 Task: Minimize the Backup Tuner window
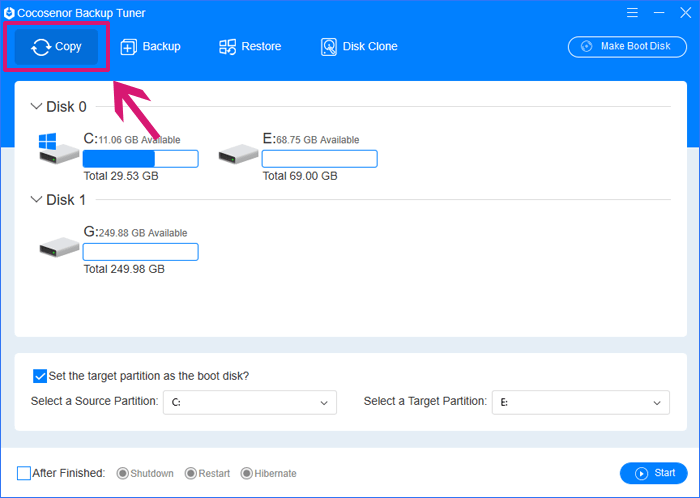point(659,12)
